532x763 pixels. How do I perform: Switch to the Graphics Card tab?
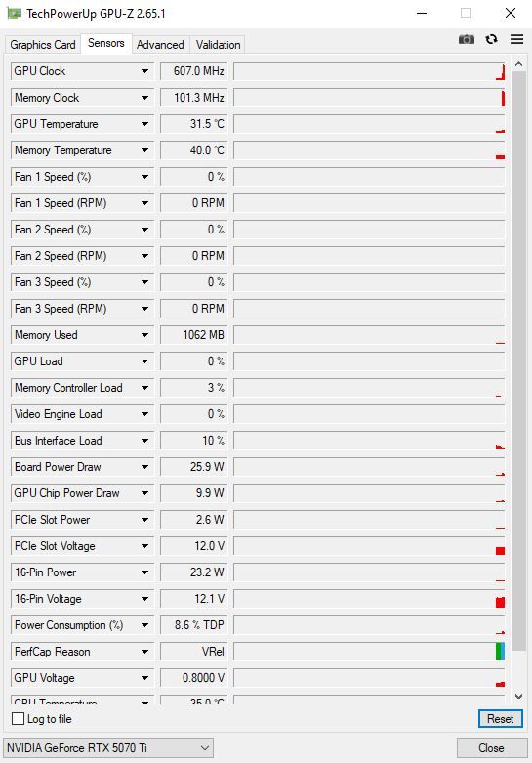(43, 45)
